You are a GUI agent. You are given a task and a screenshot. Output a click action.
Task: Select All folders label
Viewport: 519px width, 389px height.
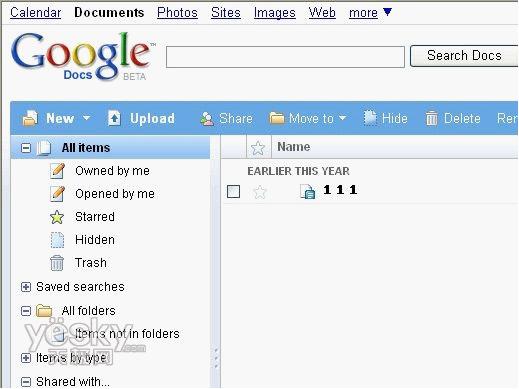click(89, 311)
